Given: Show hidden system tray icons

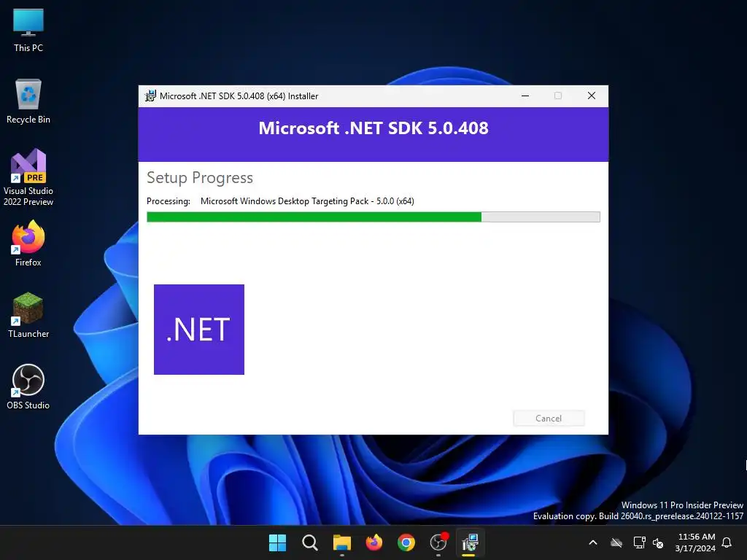Looking at the screenshot, I should pos(593,542).
